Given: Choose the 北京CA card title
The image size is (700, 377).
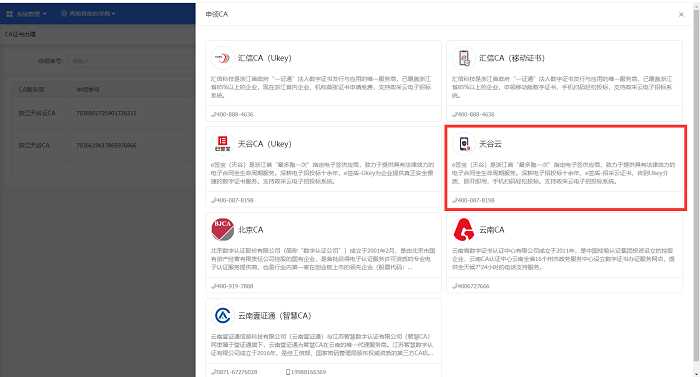Looking at the screenshot, I should pyautogui.click(x=250, y=230).
